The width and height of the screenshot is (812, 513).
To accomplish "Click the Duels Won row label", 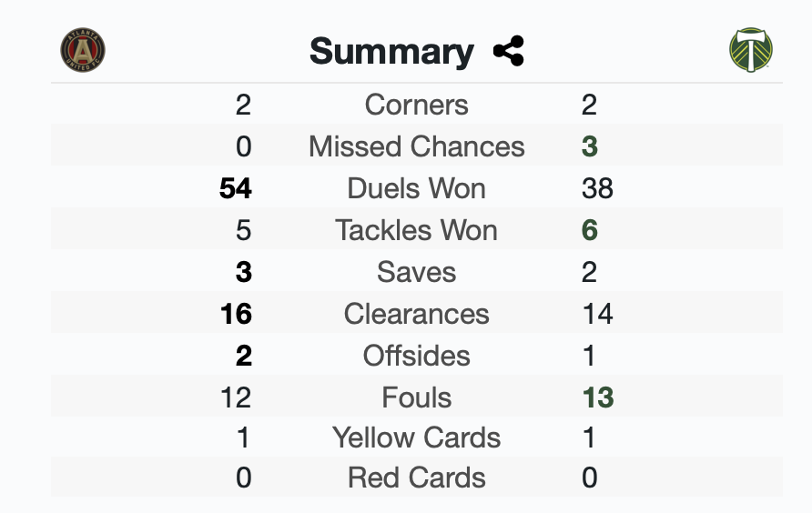I will [417, 188].
